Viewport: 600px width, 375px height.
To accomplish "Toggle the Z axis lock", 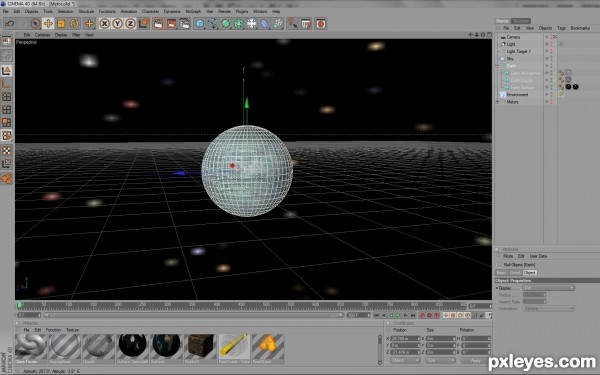I will [x=130, y=24].
